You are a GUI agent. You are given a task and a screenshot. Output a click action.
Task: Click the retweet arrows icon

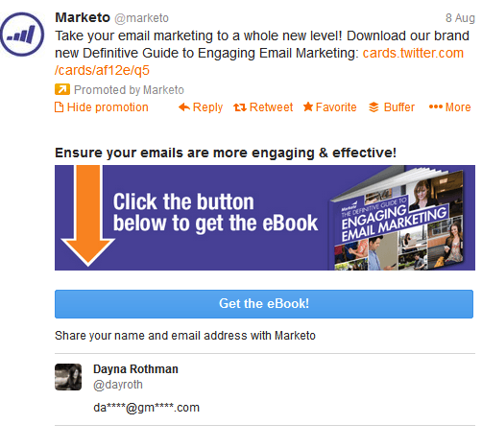click(x=240, y=107)
